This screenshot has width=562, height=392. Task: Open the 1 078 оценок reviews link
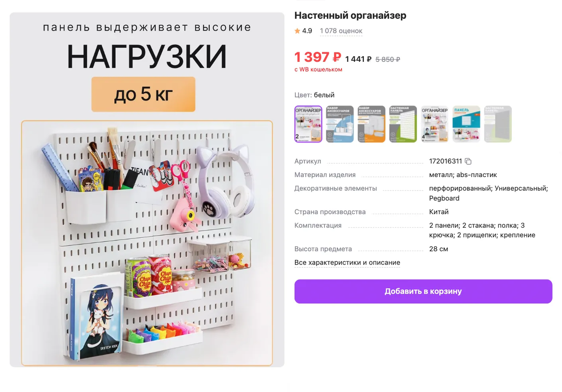pyautogui.click(x=341, y=31)
